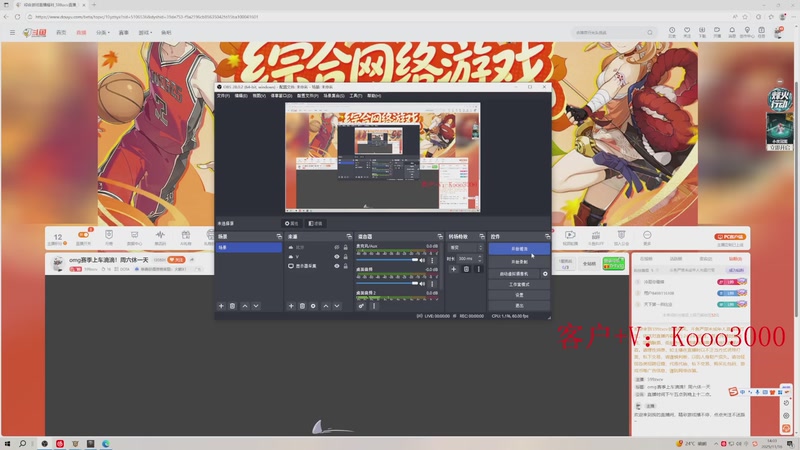Screen dimensions: 800x450
Task: Open Windows Start menu
Action: 7,444
